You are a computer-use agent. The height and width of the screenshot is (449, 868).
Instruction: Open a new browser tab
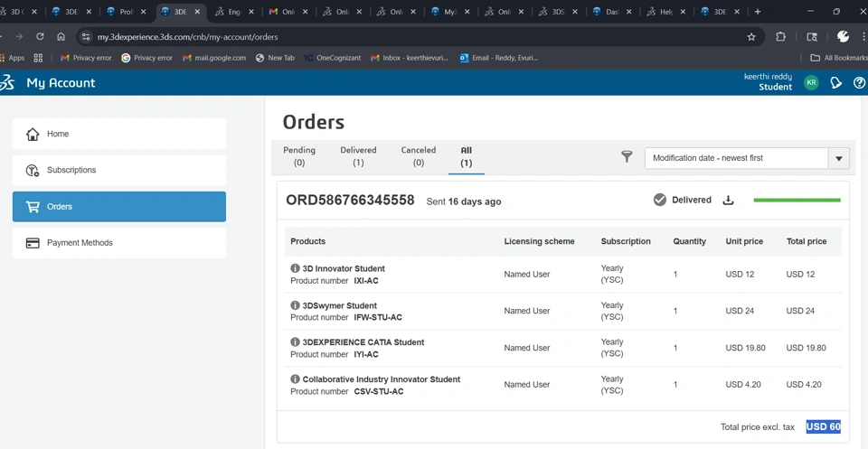[758, 12]
